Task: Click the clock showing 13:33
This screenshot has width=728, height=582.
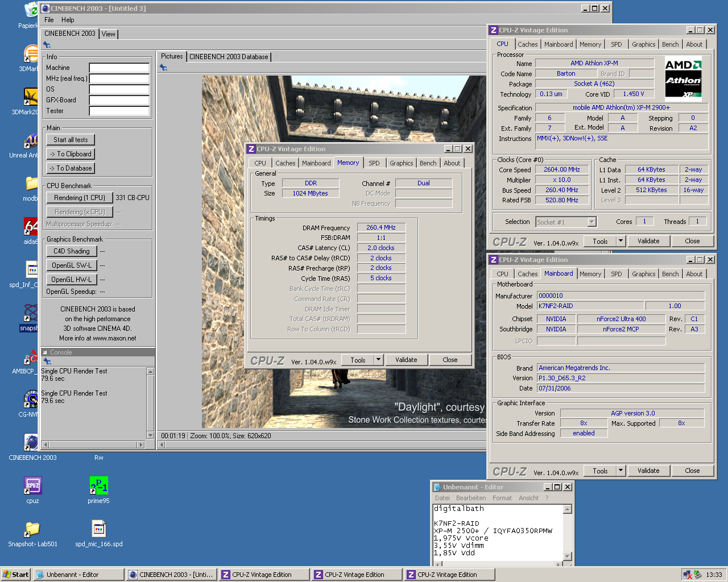Action: pyautogui.click(x=714, y=575)
